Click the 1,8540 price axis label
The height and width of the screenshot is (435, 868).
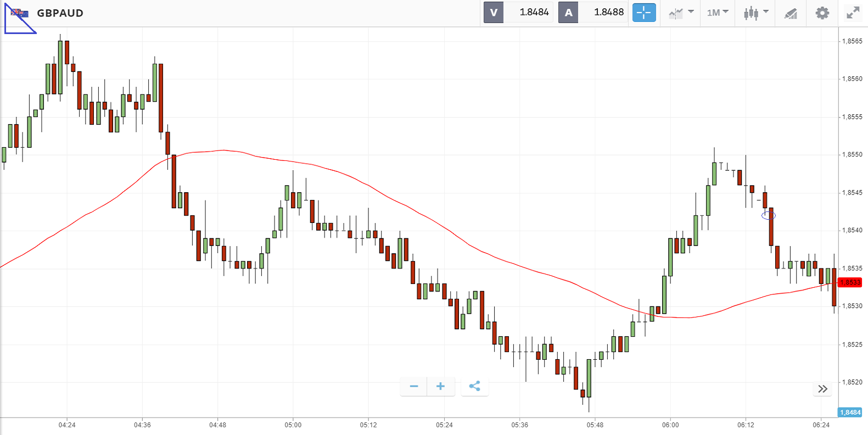852,231
